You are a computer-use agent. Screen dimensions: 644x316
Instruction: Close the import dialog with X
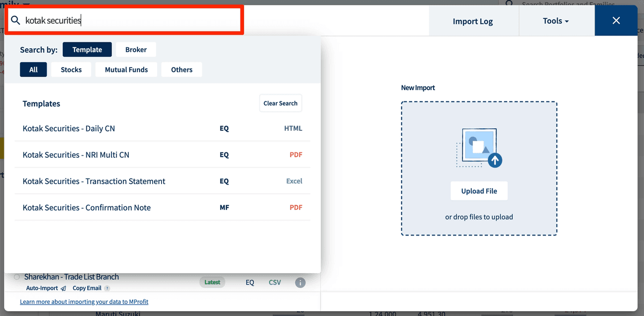[x=616, y=20]
